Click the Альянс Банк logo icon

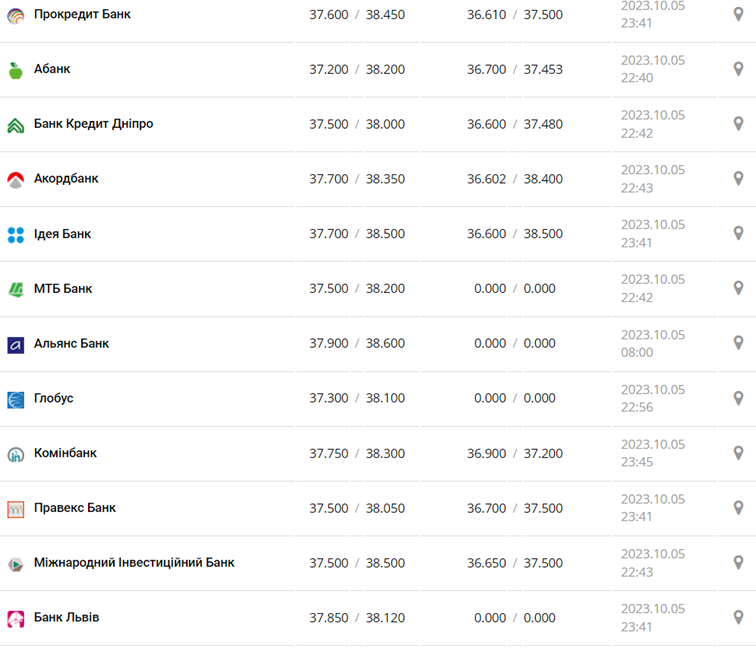tap(15, 345)
